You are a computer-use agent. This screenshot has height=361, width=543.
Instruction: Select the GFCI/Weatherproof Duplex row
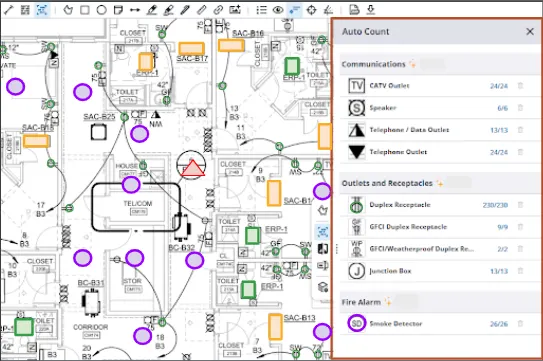click(x=439, y=249)
